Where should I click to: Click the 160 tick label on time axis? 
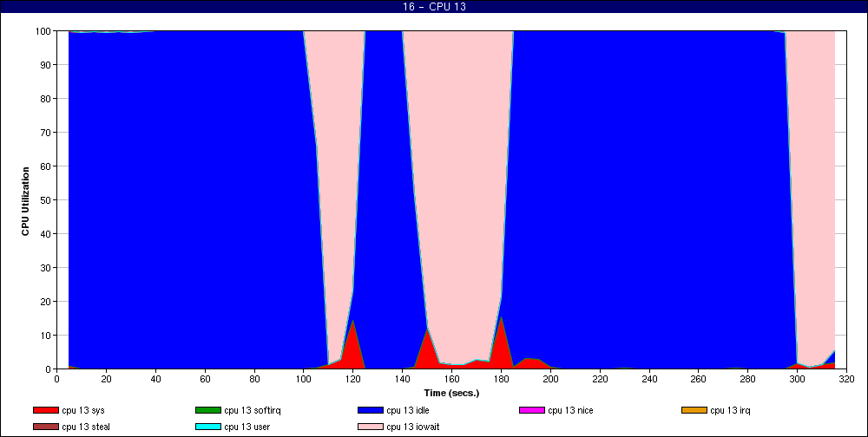451,378
